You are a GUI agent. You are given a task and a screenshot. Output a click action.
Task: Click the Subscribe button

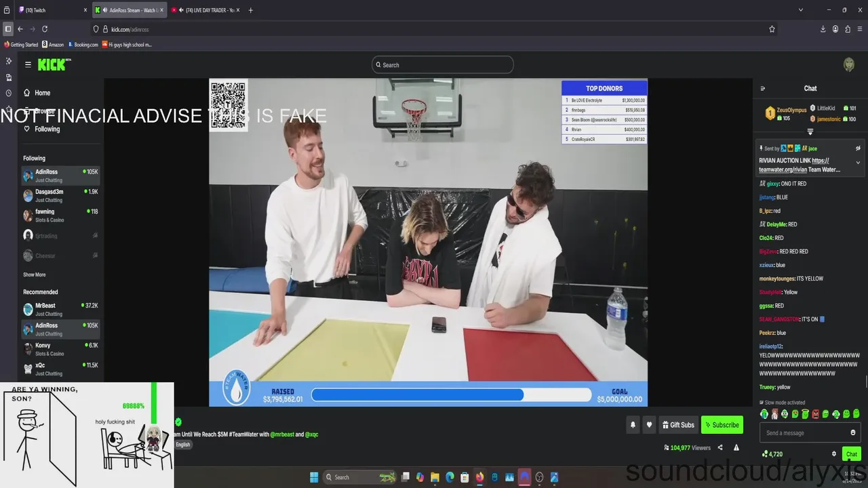[x=722, y=425]
